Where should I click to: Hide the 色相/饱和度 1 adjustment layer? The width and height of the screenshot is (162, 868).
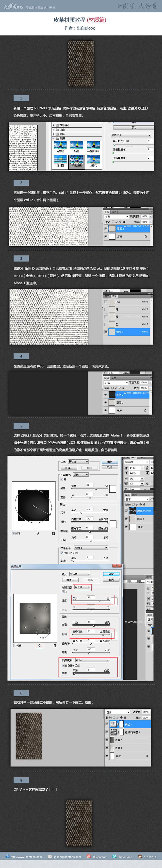(107, 732)
